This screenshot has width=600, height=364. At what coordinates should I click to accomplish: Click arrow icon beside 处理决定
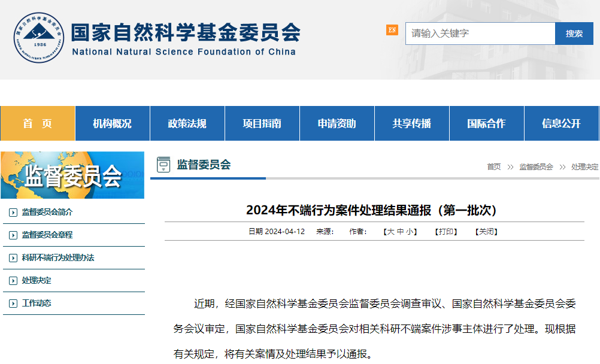[x=13, y=281]
